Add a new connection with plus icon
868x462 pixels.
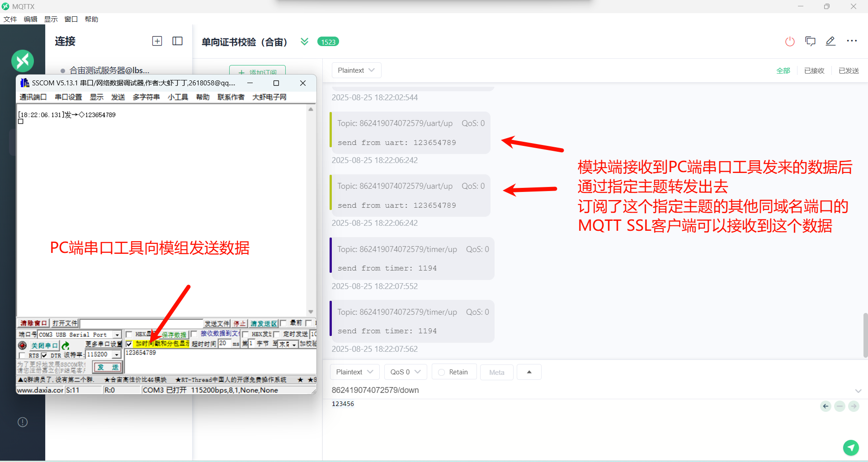tap(157, 41)
